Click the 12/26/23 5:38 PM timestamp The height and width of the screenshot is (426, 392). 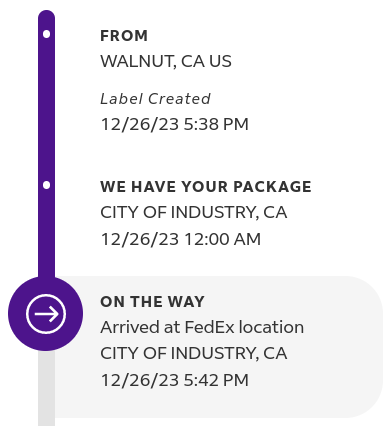tap(174, 124)
